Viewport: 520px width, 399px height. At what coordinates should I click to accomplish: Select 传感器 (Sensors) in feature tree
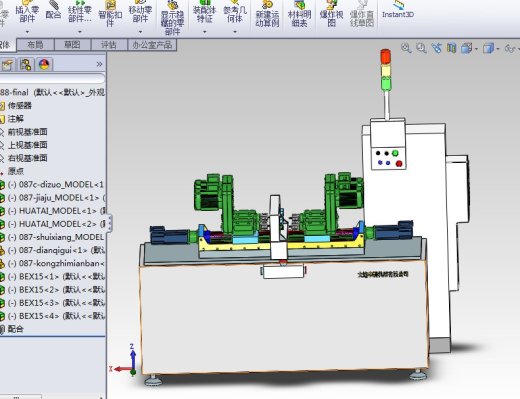point(19,106)
